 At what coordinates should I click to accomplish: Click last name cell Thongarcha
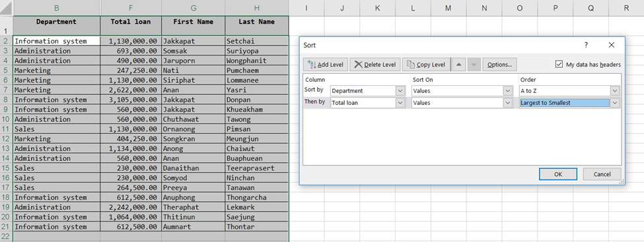coord(257,197)
